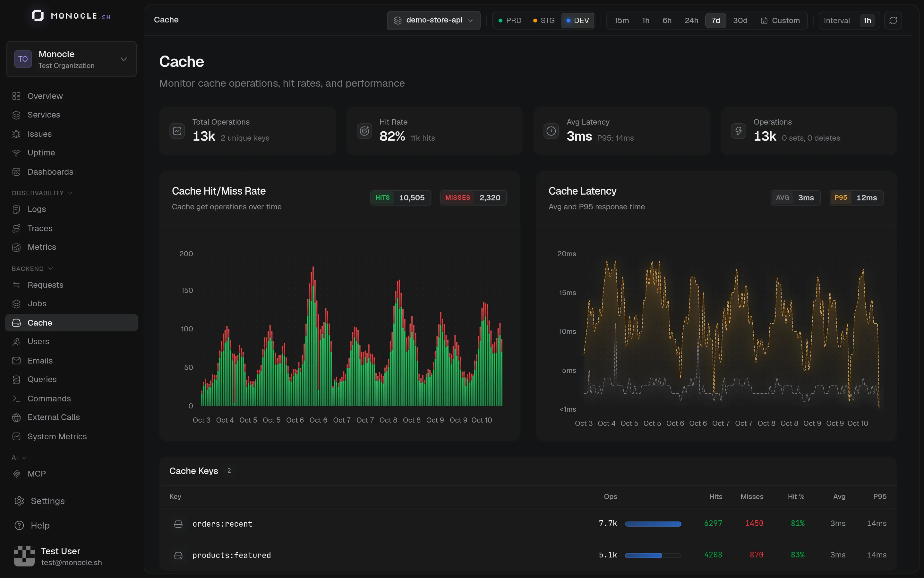The image size is (924, 578).
Task: Click the P95 12ms latency badge
Action: click(x=856, y=197)
